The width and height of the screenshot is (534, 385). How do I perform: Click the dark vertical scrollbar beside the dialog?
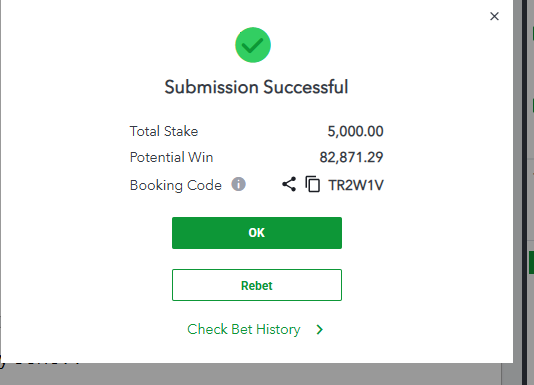pyautogui.click(x=525, y=192)
